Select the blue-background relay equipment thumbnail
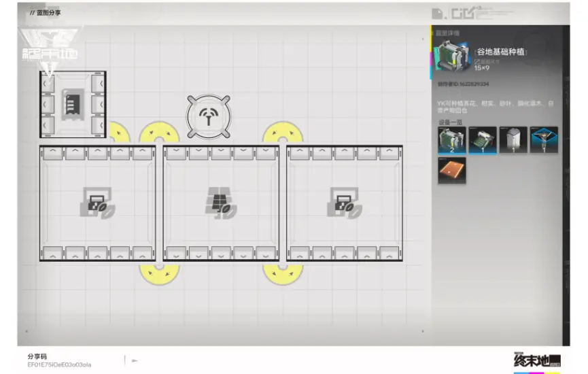Screen dimensions: 588x374 point(544,139)
